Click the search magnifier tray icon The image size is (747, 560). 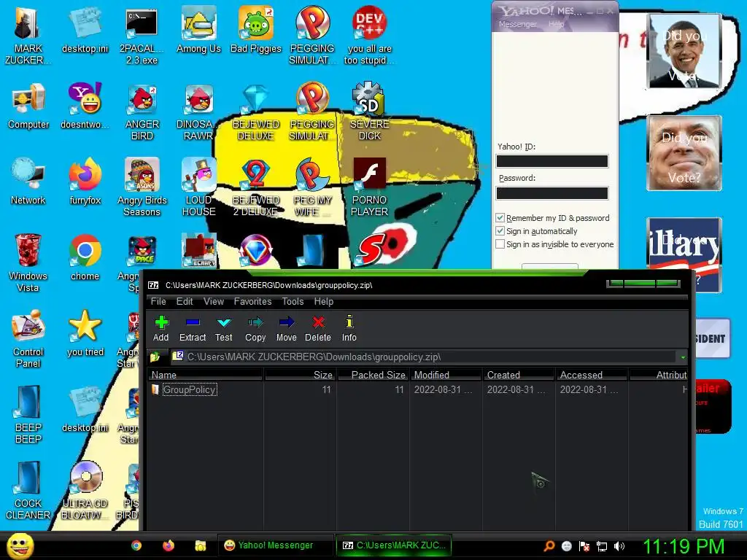(549, 546)
